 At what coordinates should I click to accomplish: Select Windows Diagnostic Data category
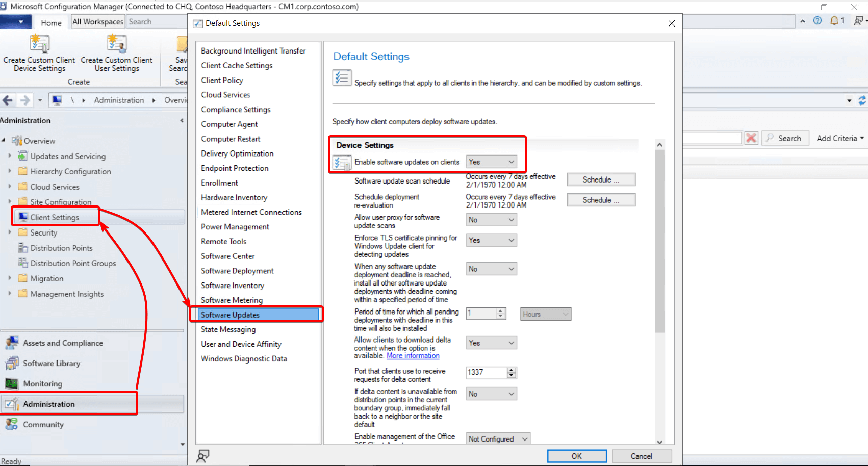[244, 359]
